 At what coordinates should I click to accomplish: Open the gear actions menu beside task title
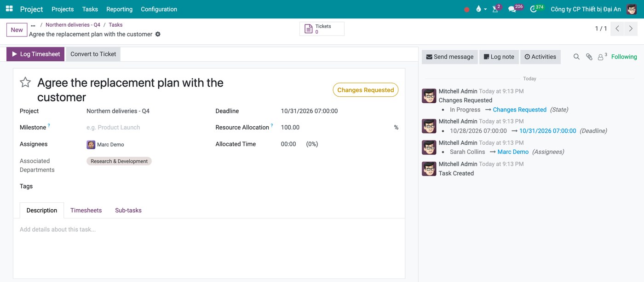point(158,34)
